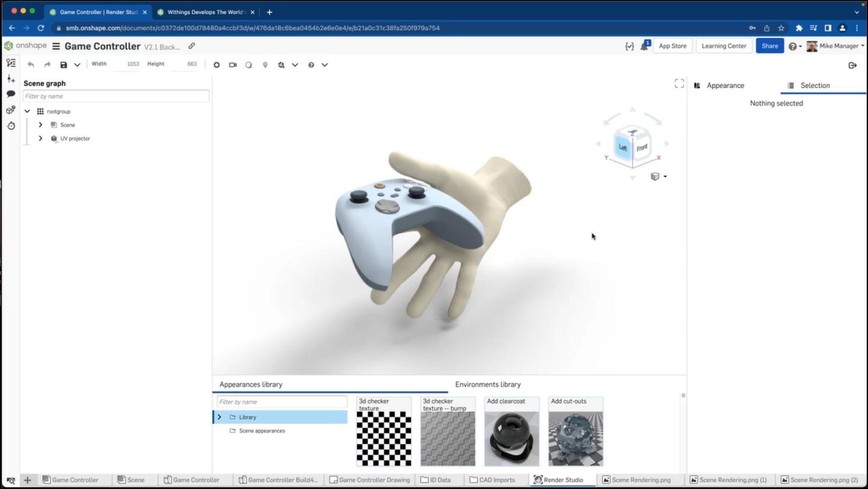Open the scene graph panel icon in sidebar

click(11, 62)
